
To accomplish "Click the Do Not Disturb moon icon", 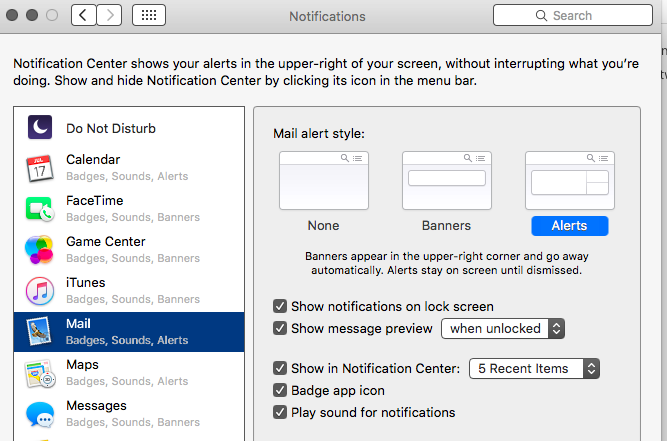I will 40,127.
